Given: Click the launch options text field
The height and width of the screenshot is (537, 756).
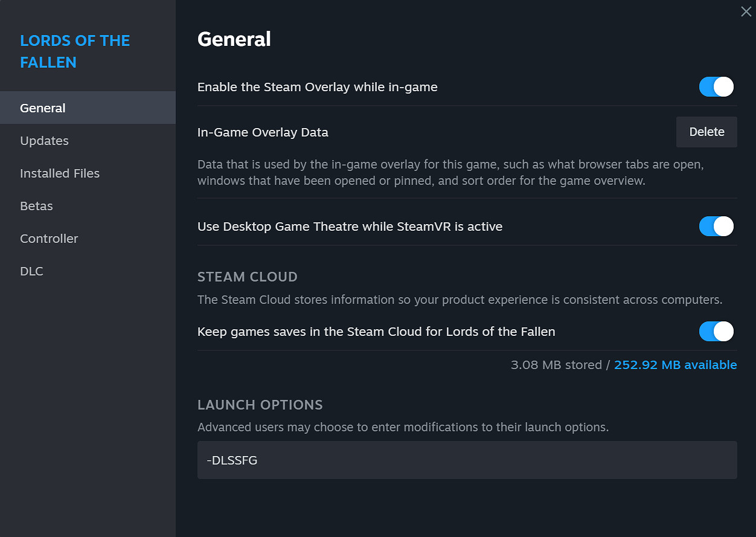Looking at the screenshot, I should tap(467, 460).
